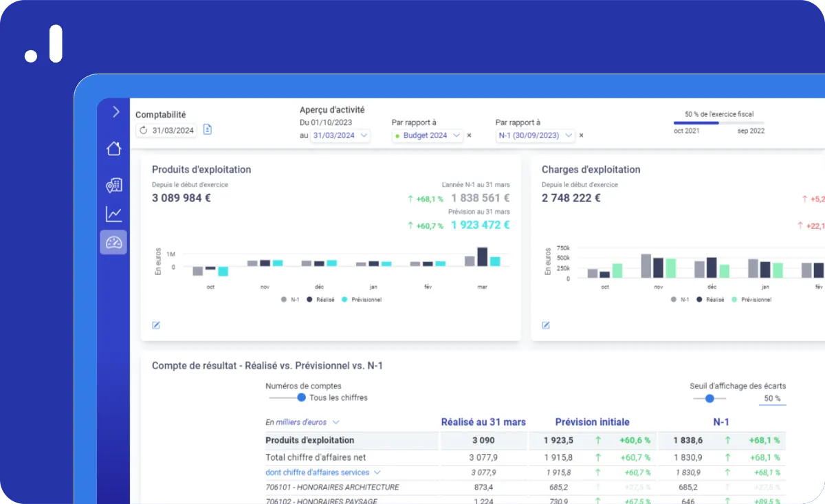Click the 50 % threshold input field

772,399
